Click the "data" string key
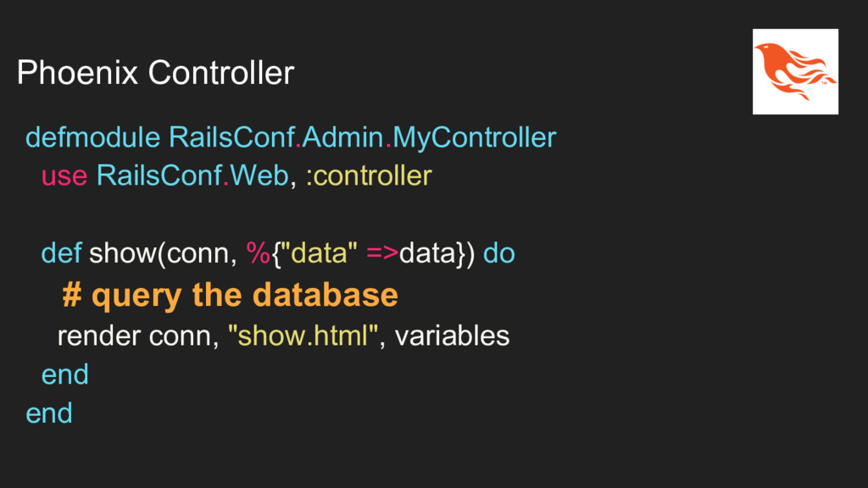Viewport: 868px width, 488px height. (320, 252)
